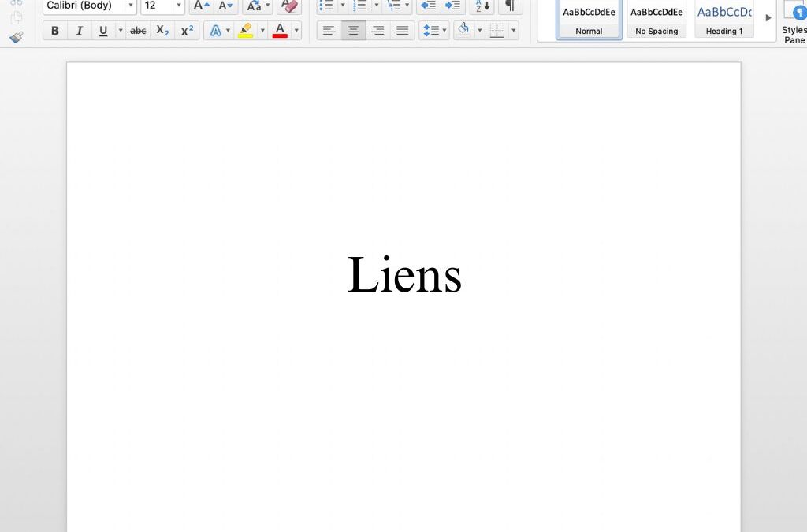Apply red font color
Image resolution: width=807 pixels, height=532 pixels.
click(280, 31)
